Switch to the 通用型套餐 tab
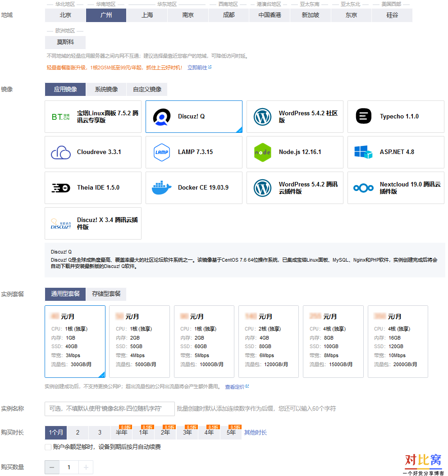This screenshot has height=476, width=448. pos(65,294)
